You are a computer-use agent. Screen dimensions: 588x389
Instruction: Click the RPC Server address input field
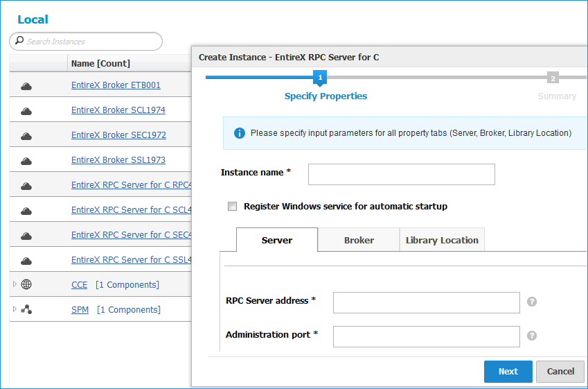[x=427, y=302]
